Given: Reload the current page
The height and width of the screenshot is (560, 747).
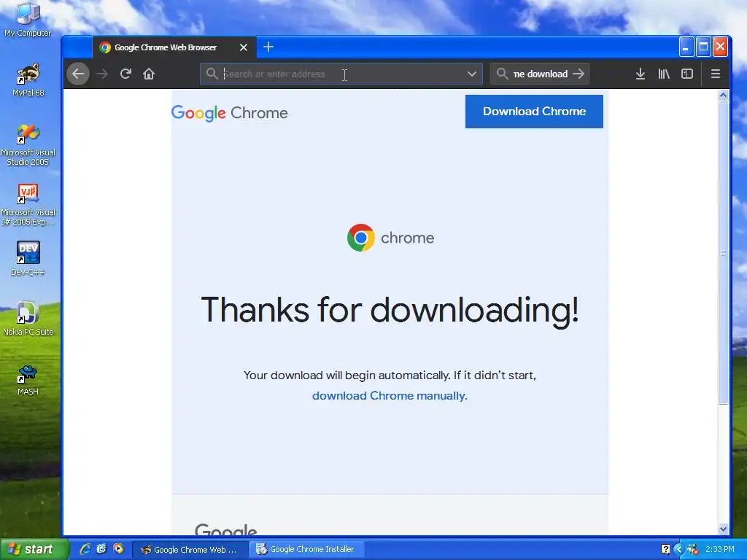Looking at the screenshot, I should [125, 74].
